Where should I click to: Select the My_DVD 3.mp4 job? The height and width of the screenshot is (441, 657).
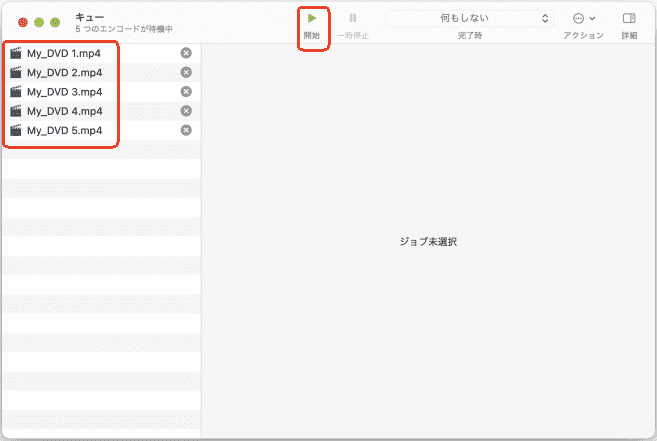coord(102,92)
